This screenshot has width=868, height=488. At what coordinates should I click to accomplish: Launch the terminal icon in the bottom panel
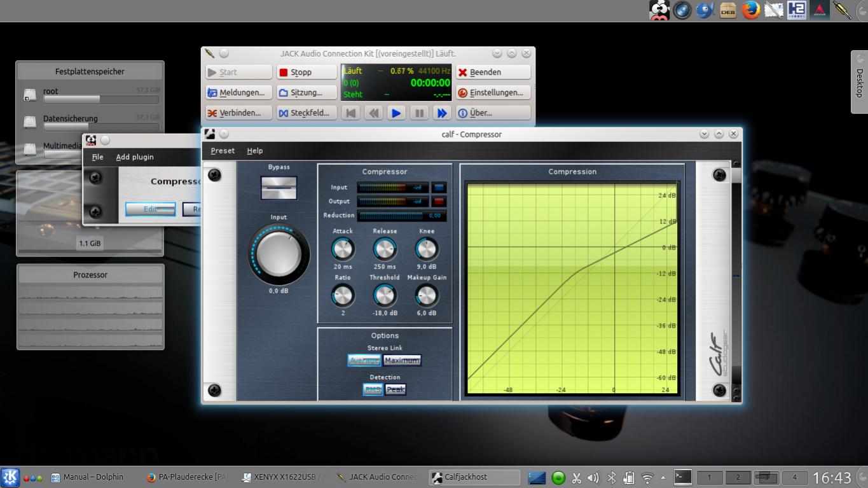point(683,477)
